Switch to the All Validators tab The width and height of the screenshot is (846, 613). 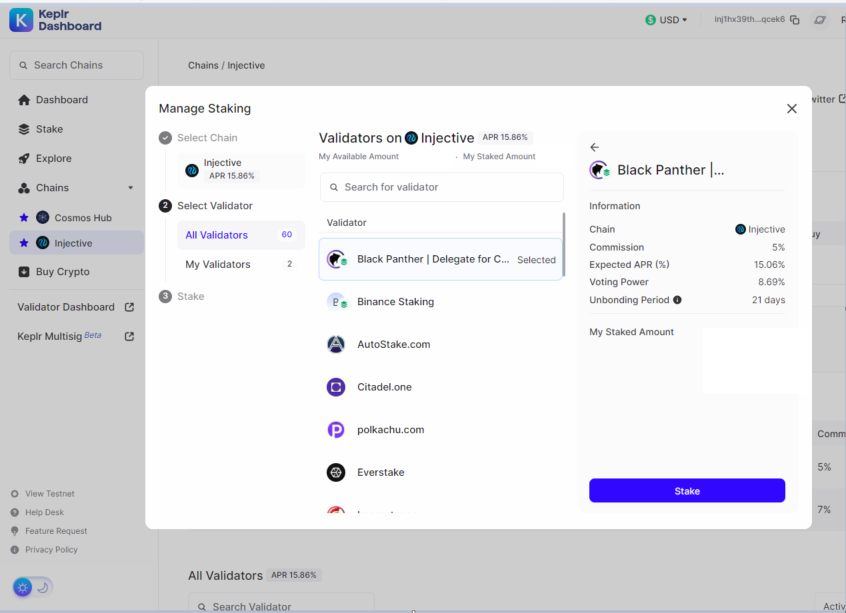click(x=241, y=235)
